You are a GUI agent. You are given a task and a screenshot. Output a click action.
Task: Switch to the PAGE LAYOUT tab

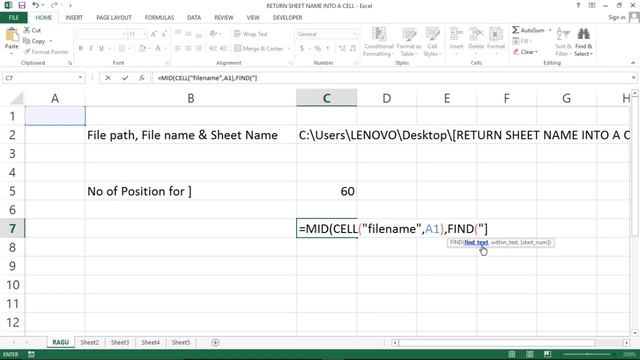[x=114, y=18]
